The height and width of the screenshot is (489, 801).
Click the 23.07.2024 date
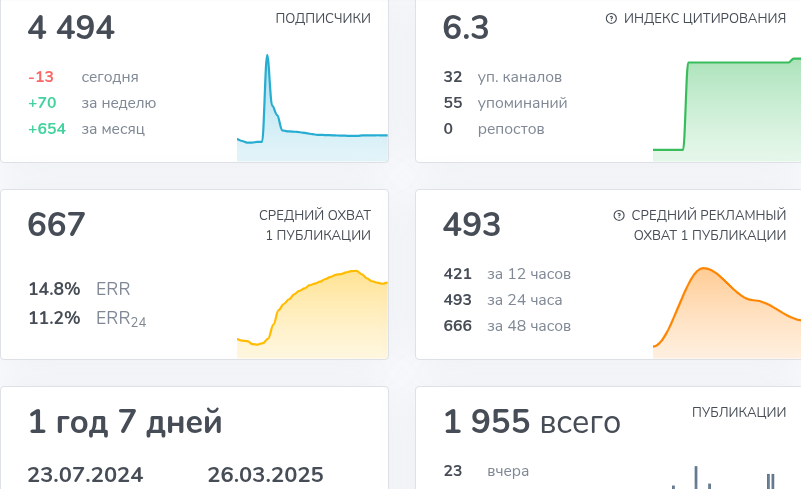click(85, 475)
